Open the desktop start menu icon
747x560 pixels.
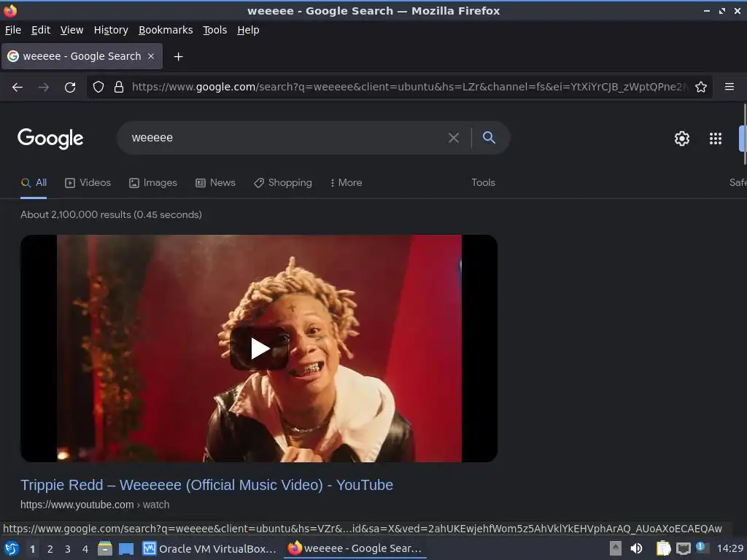12,549
